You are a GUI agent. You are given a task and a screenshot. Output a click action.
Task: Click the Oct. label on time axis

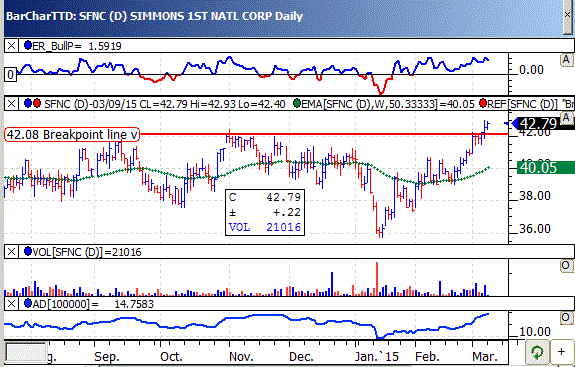tap(171, 356)
